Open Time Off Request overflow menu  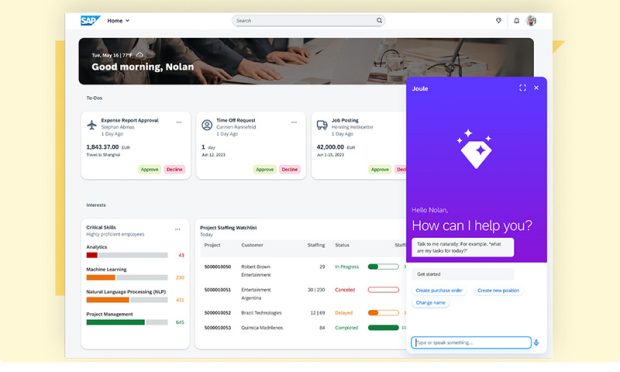click(x=294, y=122)
